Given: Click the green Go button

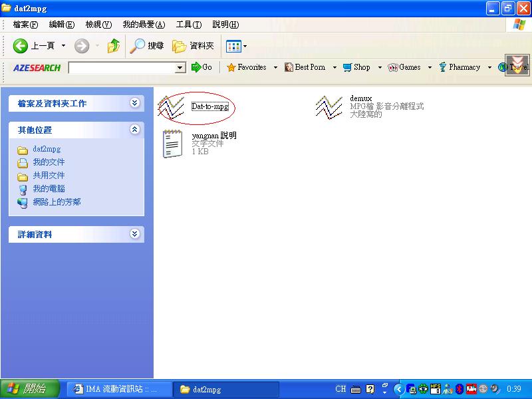Looking at the screenshot, I should click(201, 67).
